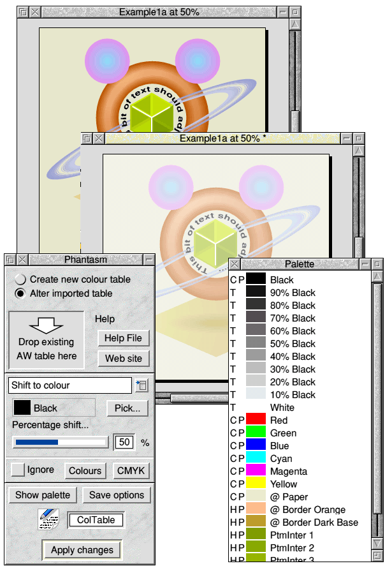Select the Cyan swatch in Palette
This screenshot has height=566, width=392.
tap(256, 458)
